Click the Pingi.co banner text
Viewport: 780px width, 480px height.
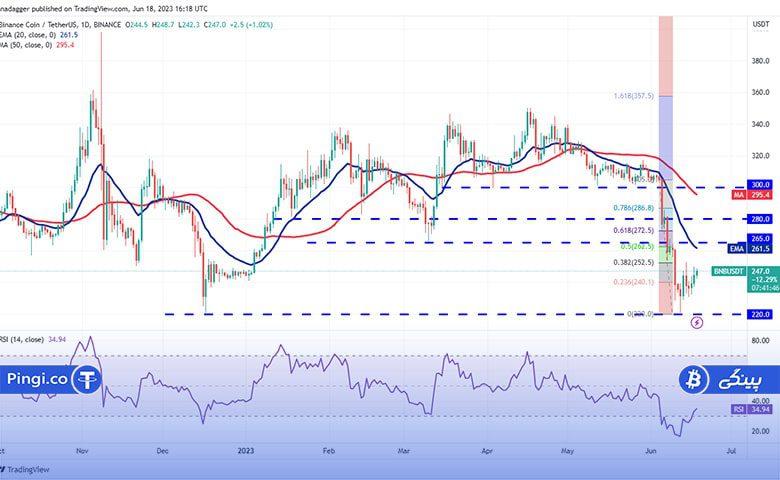click(x=37, y=379)
